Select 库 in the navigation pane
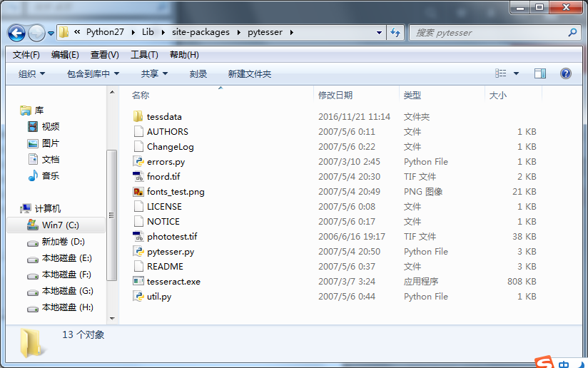This screenshot has width=588, height=368. click(x=39, y=110)
